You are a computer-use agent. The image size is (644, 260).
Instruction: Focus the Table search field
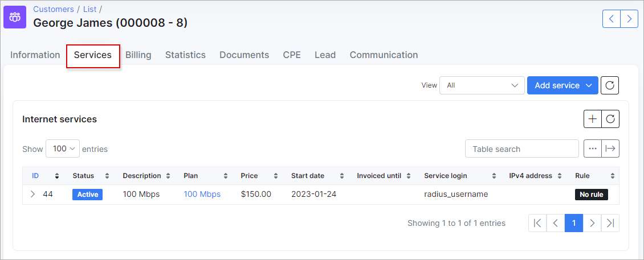(522, 148)
